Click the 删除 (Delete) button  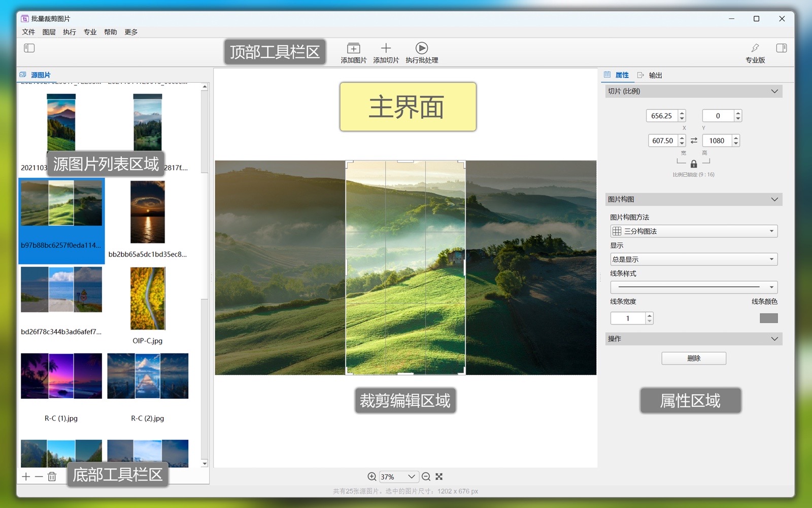tap(693, 358)
